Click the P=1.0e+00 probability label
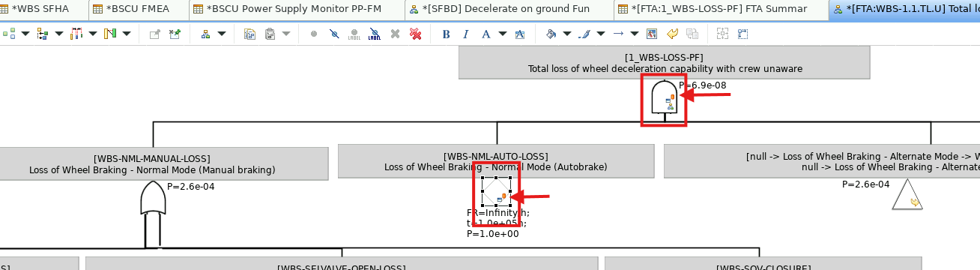 (x=493, y=234)
